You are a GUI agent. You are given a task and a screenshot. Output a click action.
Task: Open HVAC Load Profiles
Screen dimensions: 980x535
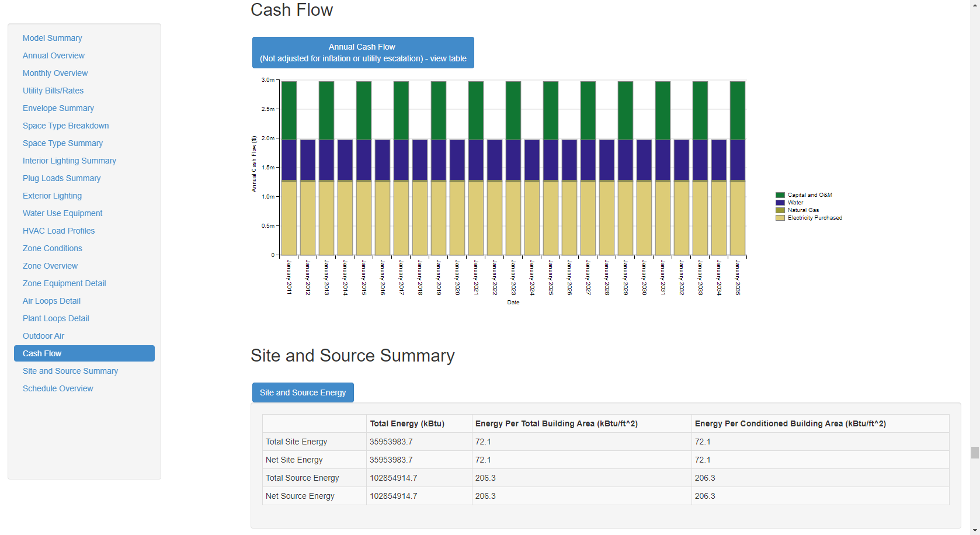(58, 230)
